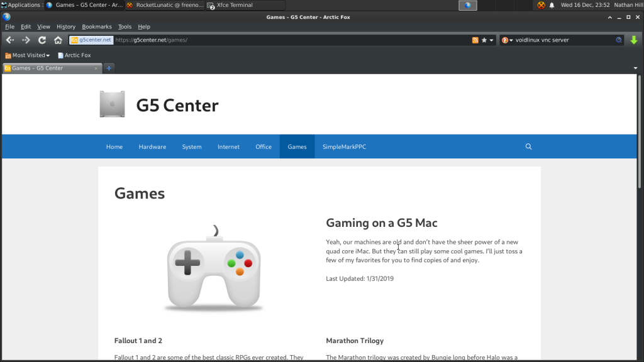Go forward with the forward arrow button
Screen dimensions: 644x362
26,40
